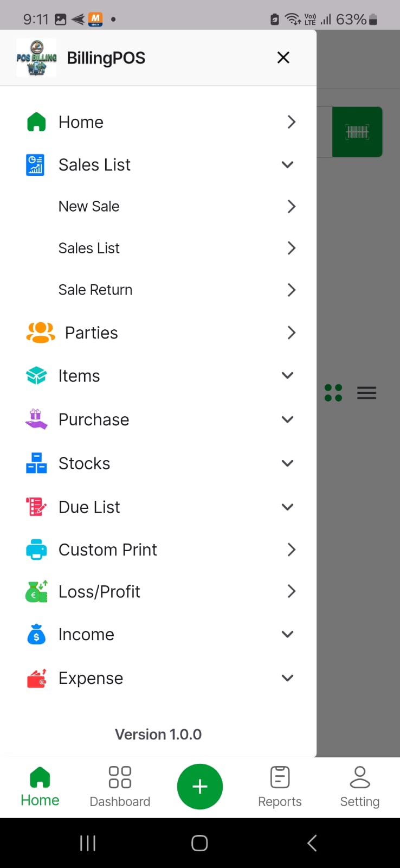400x868 pixels.
Task: Switch to grid view icon
Action: pyautogui.click(x=333, y=393)
